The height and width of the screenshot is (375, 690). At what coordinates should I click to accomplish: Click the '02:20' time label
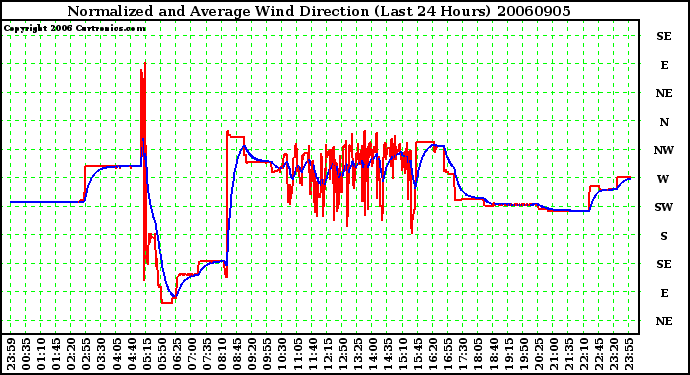click(x=71, y=354)
